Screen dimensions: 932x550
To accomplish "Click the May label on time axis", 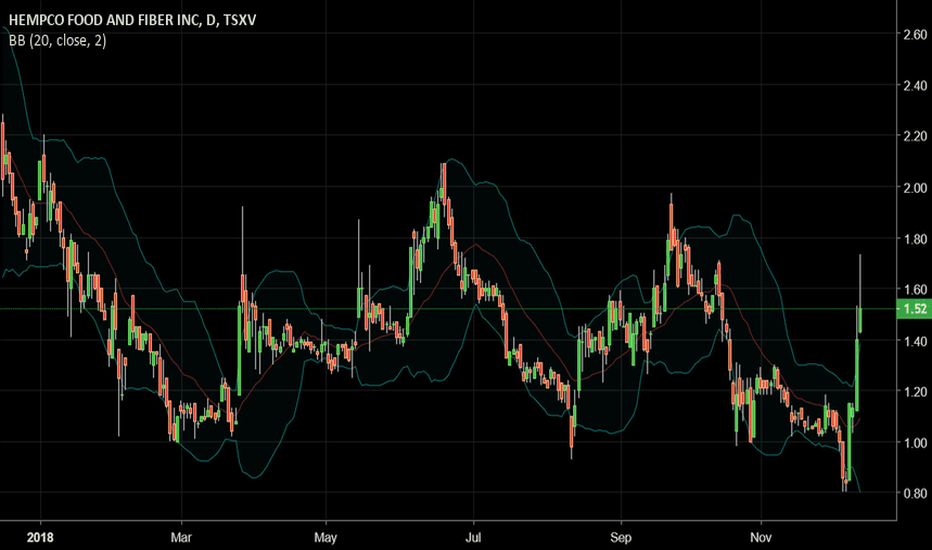I will click(x=325, y=538).
